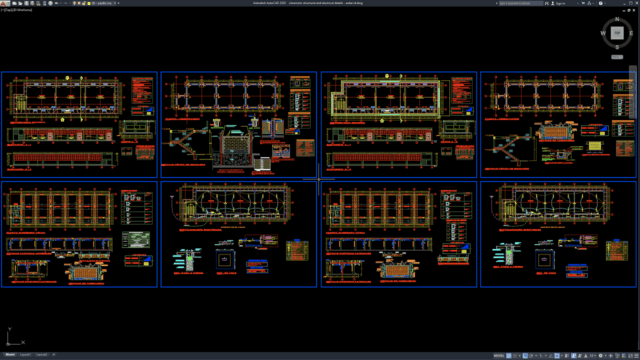Click the annotation monitor plus icon
The width and height of the screenshot is (640, 360).
pyautogui.click(x=611, y=356)
